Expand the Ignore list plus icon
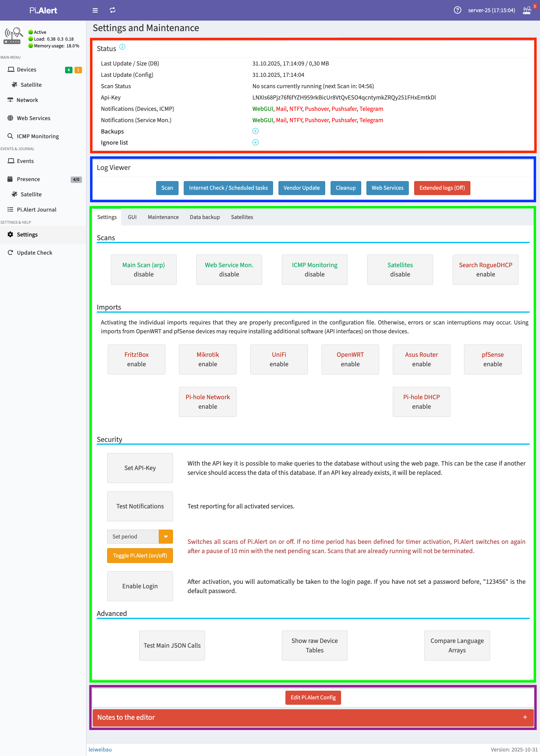The height and width of the screenshot is (756, 540). click(x=255, y=142)
